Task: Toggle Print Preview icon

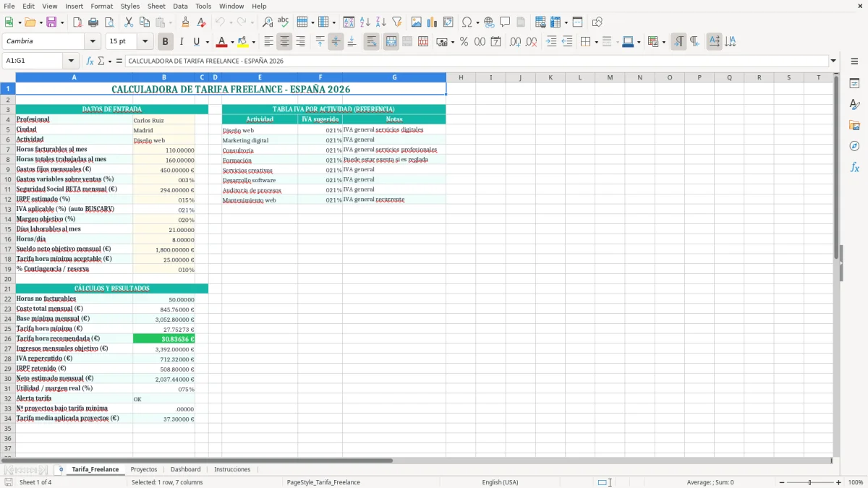Action: pyautogui.click(x=109, y=22)
